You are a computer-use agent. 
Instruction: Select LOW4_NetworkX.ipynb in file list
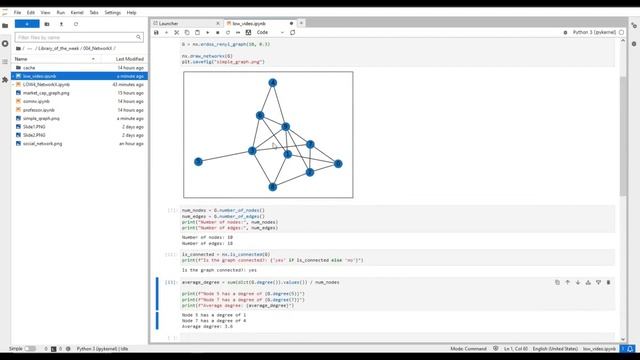click(x=79, y=84)
